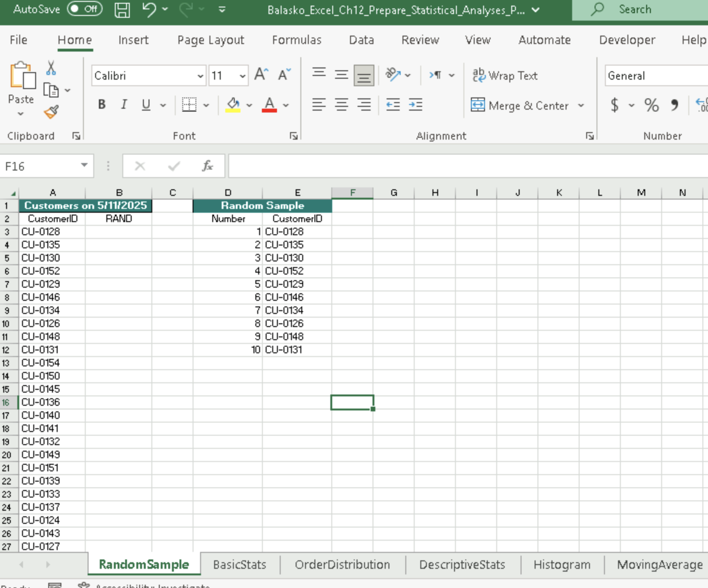This screenshot has width=708, height=588.
Task: Toggle Italic formatting
Action: 124,104
